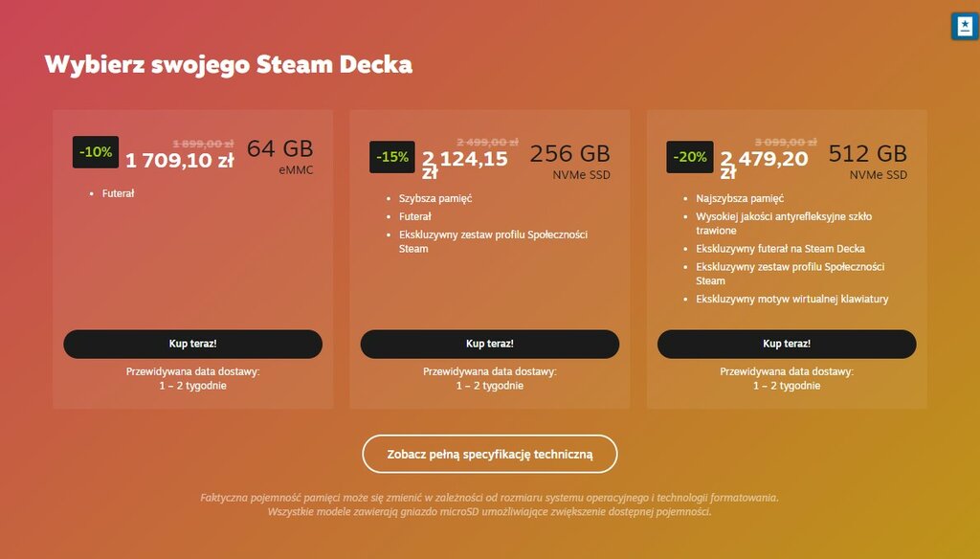Buy the 64 GB eMMC Steam Deck

[x=192, y=344]
